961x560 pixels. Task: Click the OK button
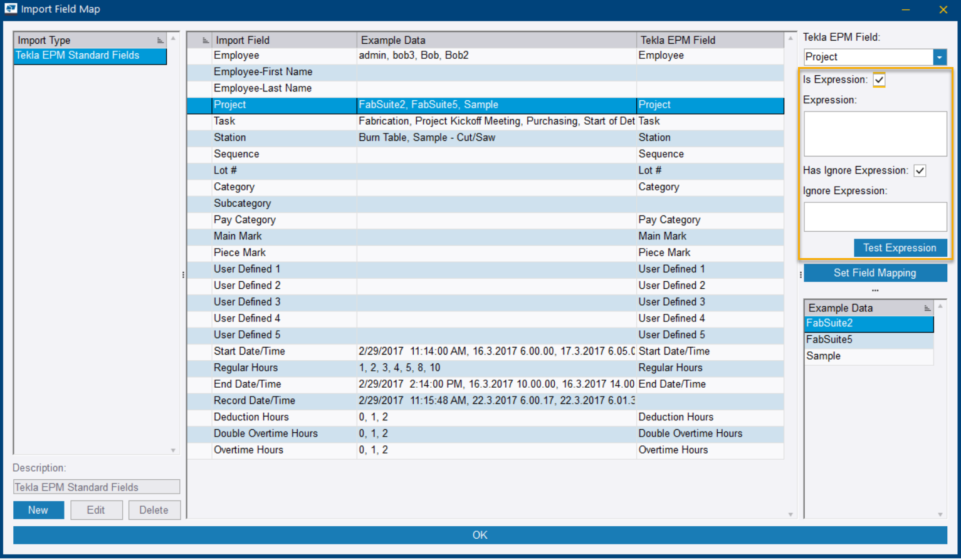click(480, 535)
